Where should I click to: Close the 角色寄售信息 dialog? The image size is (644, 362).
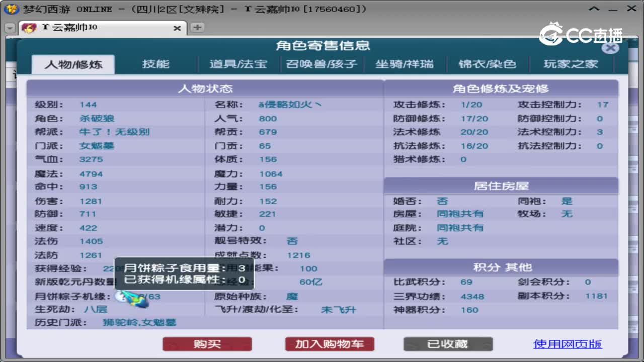(610, 48)
